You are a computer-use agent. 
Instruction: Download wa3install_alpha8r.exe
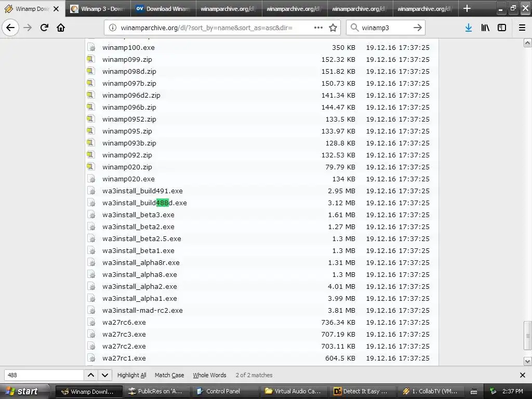(141, 262)
